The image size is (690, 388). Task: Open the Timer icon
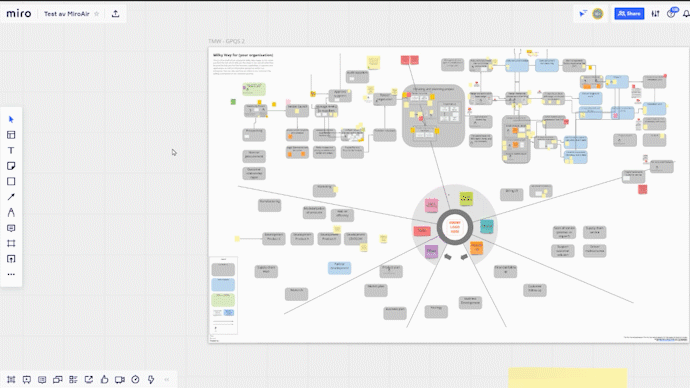point(136,379)
